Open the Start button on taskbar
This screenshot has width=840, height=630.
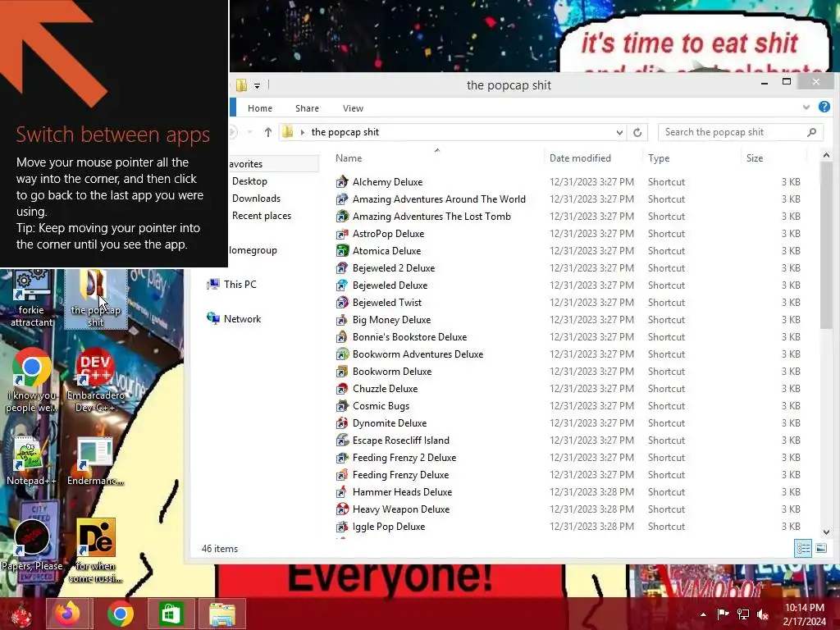[21, 614]
